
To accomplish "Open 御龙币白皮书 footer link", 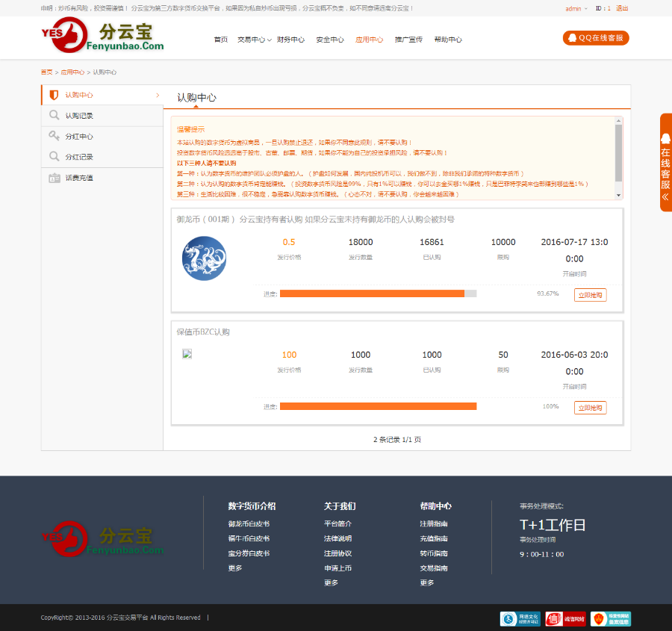I will pos(249,523).
